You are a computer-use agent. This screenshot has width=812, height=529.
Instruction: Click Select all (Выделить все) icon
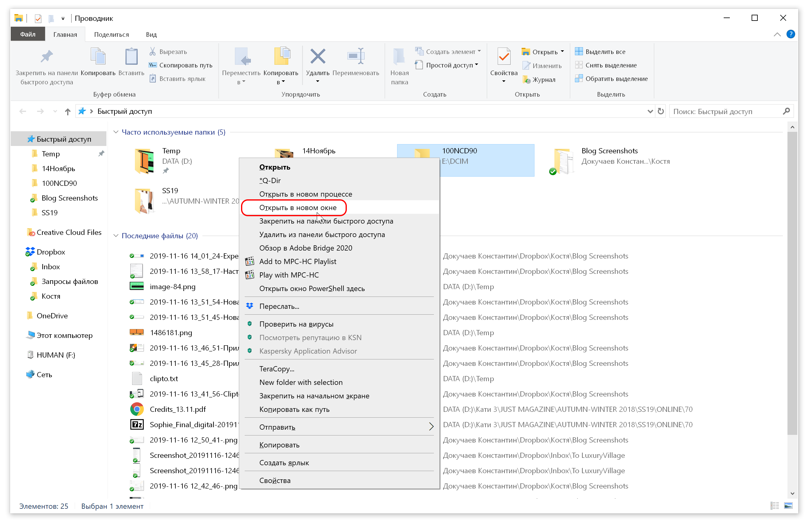click(579, 52)
